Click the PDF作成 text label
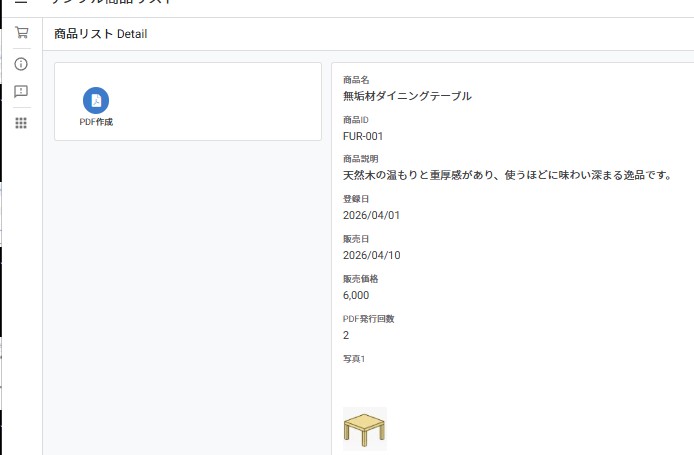This screenshot has height=455, width=694. point(96,122)
